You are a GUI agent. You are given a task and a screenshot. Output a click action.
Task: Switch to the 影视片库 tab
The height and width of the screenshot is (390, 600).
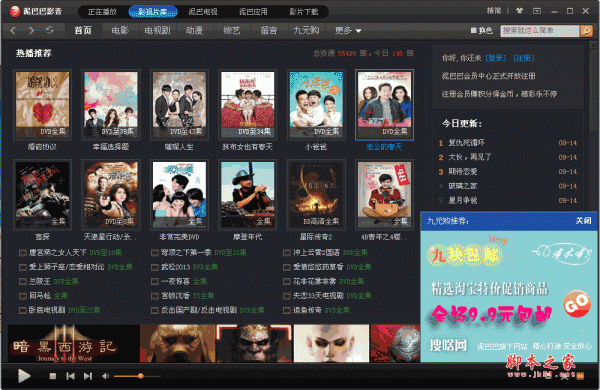(153, 11)
